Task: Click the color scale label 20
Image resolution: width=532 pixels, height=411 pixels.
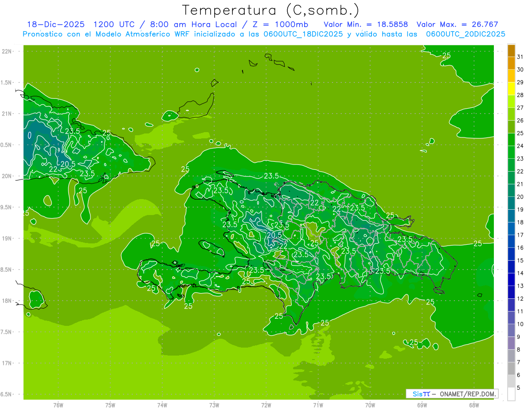Action: tap(520, 197)
